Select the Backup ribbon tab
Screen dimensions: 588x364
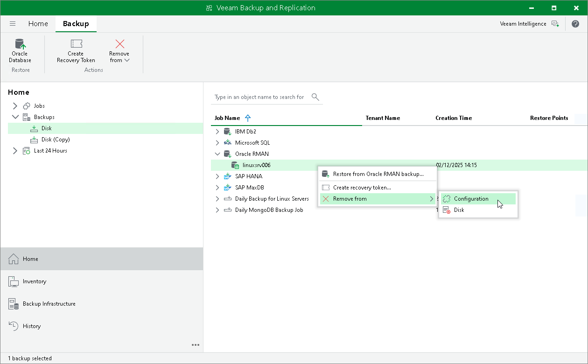click(x=76, y=23)
